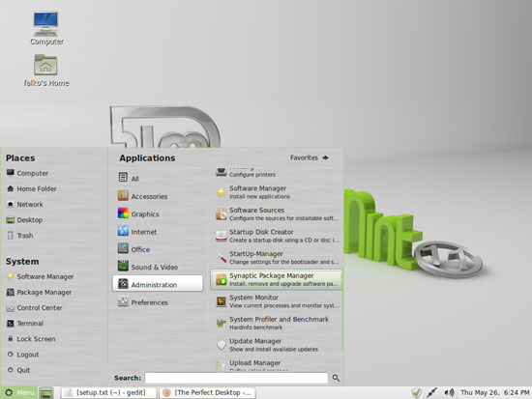Click the Accessories category icon
The height and width of the screenshot is (399, 532).
coord(123,195)
